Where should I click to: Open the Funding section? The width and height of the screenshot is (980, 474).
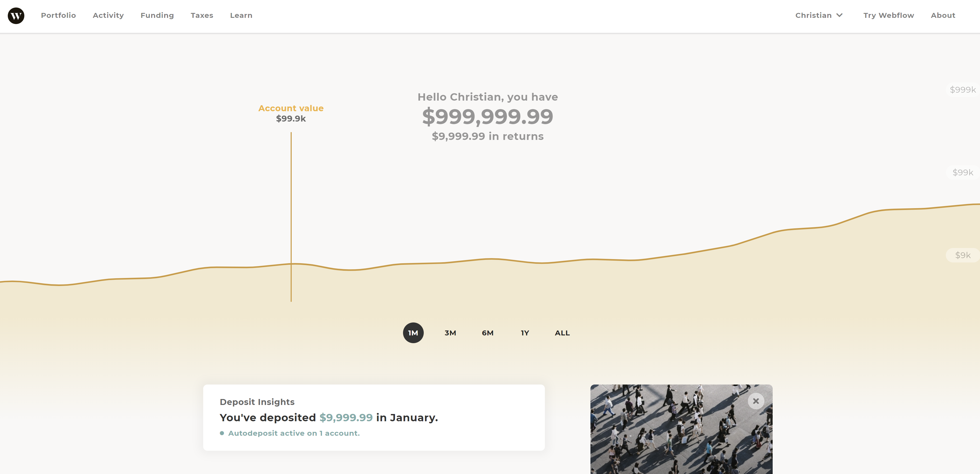point(157,15)
